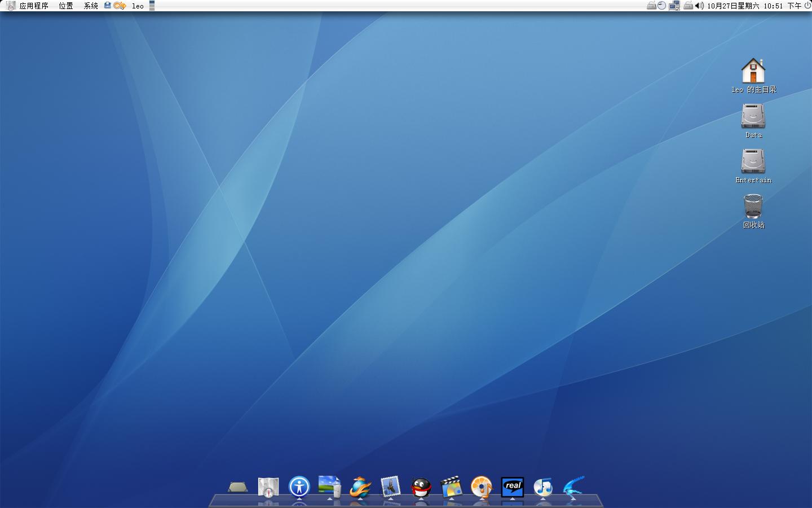Viewport: 812px width, 508px height.
Task: Click the orange key-shaped panel launcher
Action: click(x=120, y=6)
